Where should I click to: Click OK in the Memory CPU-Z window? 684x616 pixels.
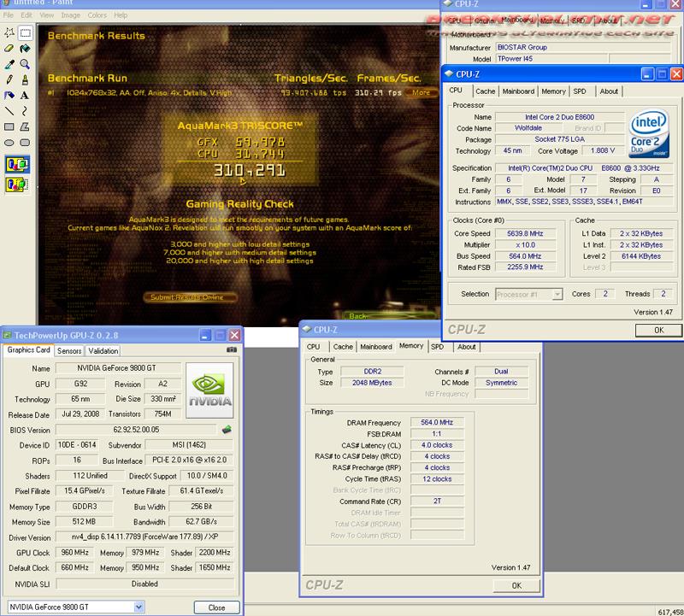516,585
